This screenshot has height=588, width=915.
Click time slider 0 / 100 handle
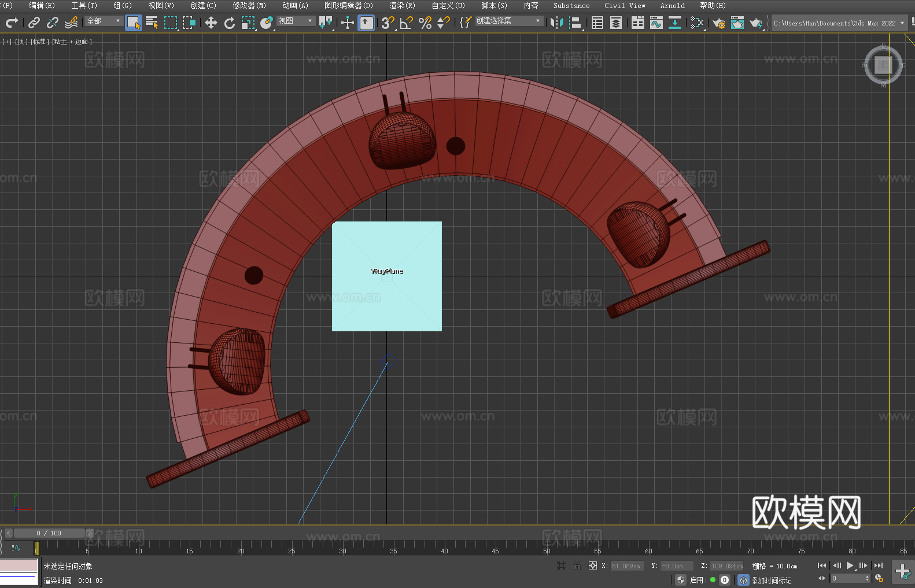[49, 533]
